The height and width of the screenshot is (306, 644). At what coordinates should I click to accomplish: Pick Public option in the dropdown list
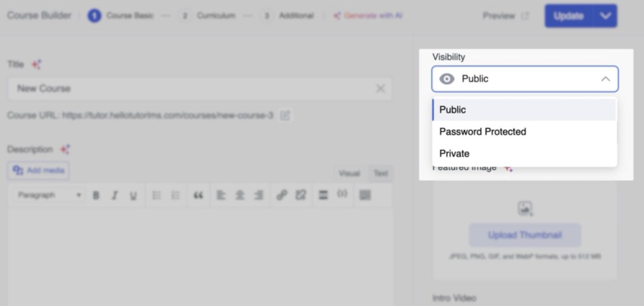(x=453, y=110)
